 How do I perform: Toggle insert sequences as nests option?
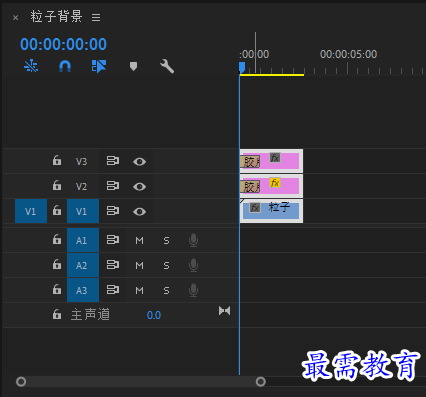31,66
